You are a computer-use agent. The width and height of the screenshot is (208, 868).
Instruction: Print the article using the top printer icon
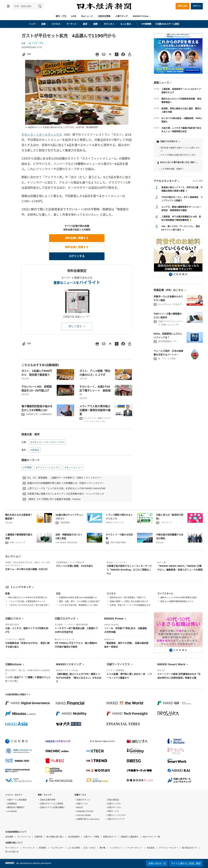[97, 54]
